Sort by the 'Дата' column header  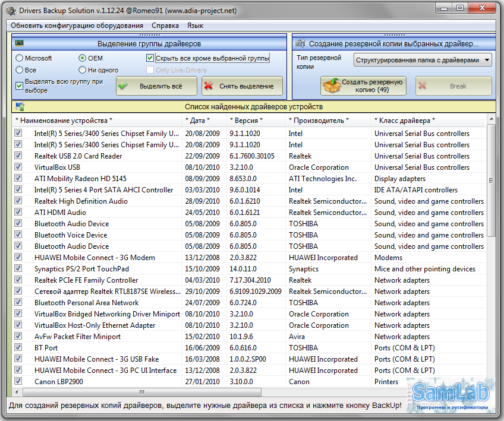pos(204,121)
